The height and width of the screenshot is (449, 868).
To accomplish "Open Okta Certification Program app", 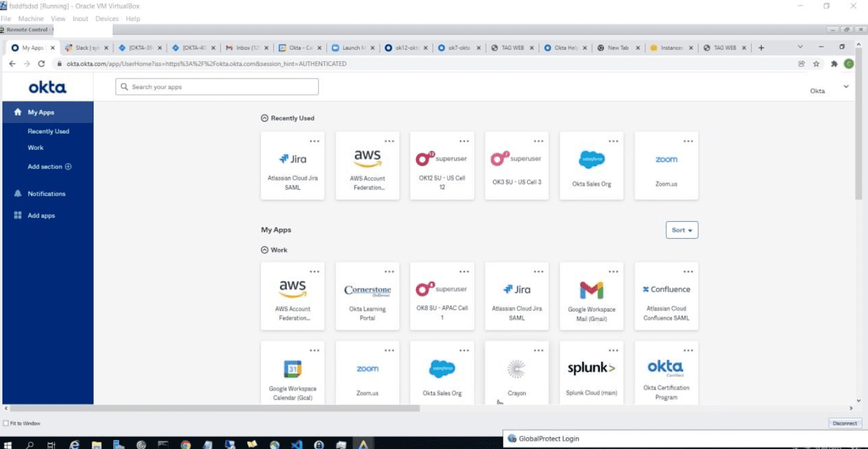I will coord(666,373).
